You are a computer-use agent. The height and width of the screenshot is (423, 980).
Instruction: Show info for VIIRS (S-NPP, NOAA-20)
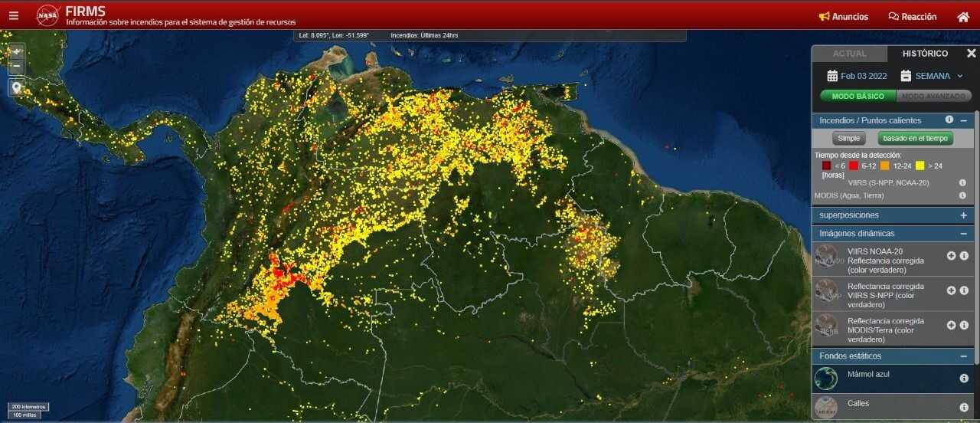click(962, 183)
